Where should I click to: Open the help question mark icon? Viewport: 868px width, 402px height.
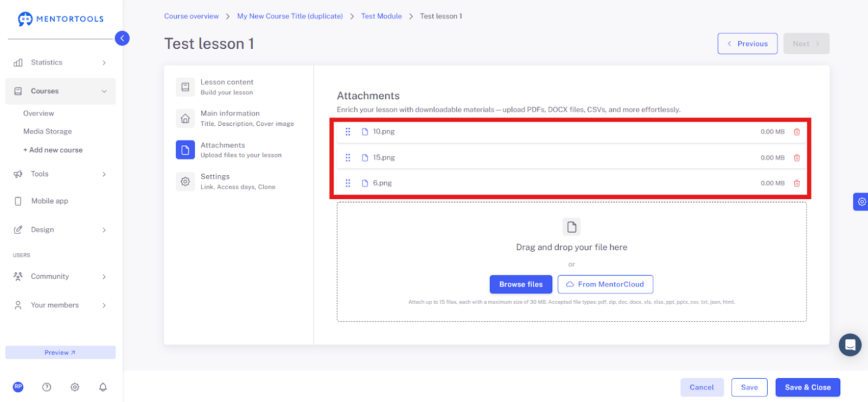pyautogui.click(x=47, y=387)
